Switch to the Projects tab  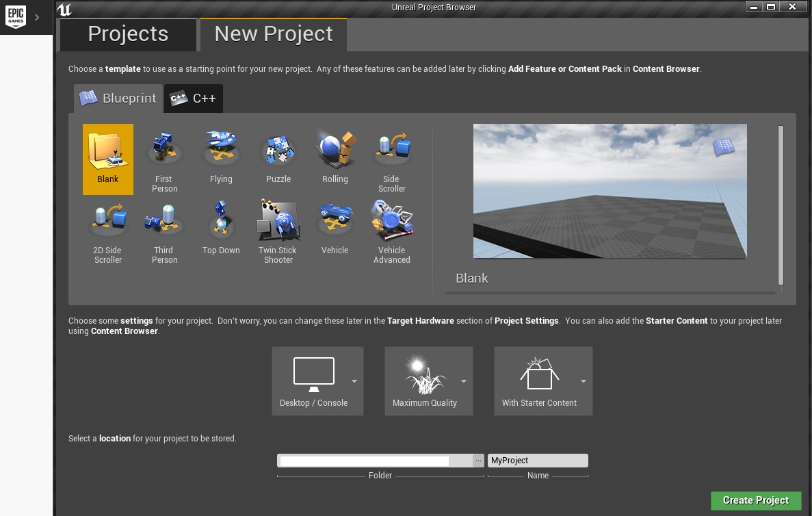click(x=128, y=34)
